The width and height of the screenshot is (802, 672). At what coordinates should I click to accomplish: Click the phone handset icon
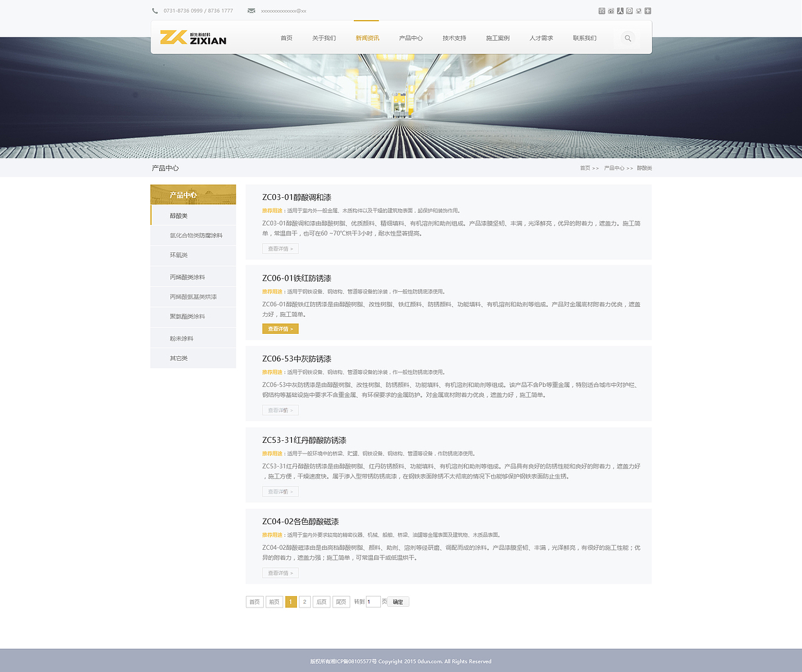155,11
